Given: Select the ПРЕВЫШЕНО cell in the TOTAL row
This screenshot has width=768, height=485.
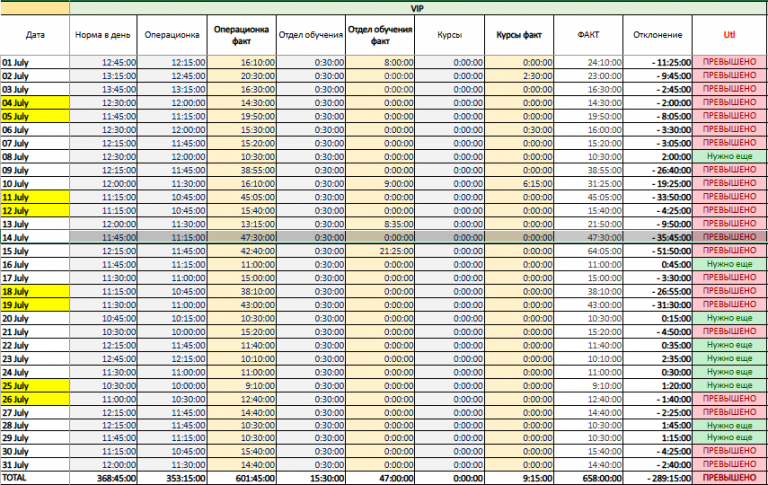Looking at the screenshot, I should [729, 478].
